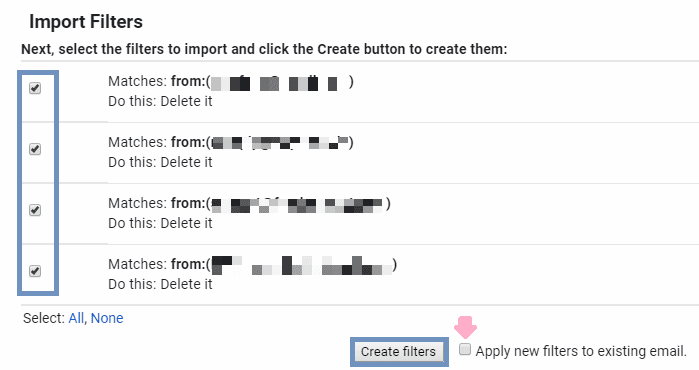
Task: Click the 'Next, select the filters' instruction text
Action: [x=264, y=49]
